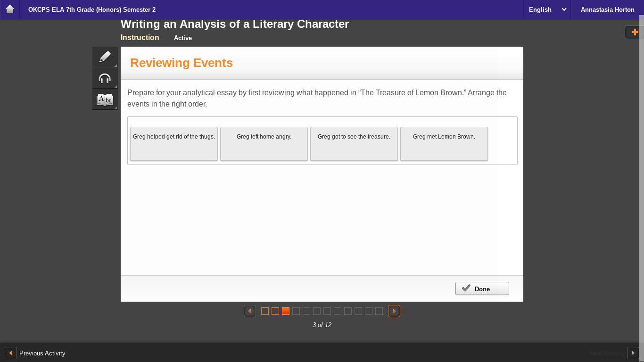
Task: Go to next page with right arrow
Action: pos(394,311)
